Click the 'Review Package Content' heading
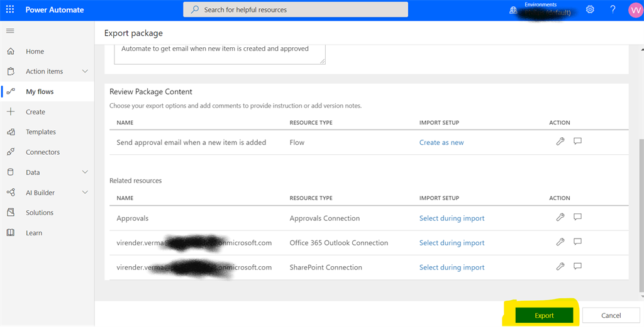Screen dimensions: 644x331 [x=151, y=92]
